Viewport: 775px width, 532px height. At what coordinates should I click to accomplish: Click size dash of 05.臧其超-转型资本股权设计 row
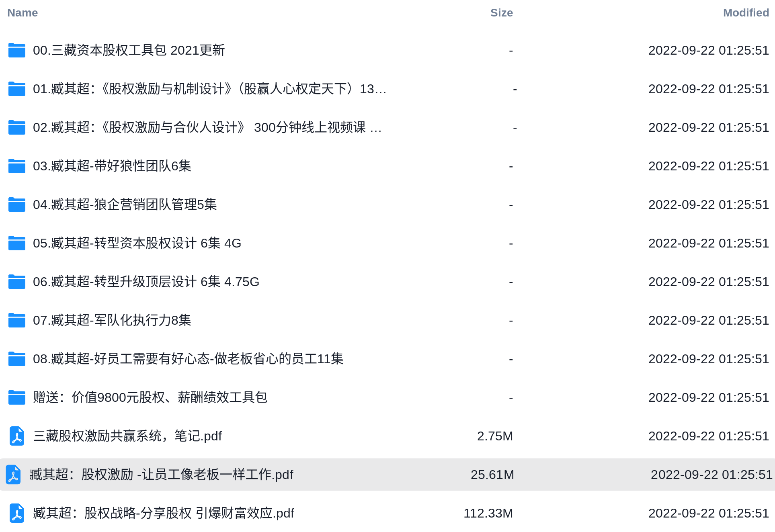tap(511, 243)
